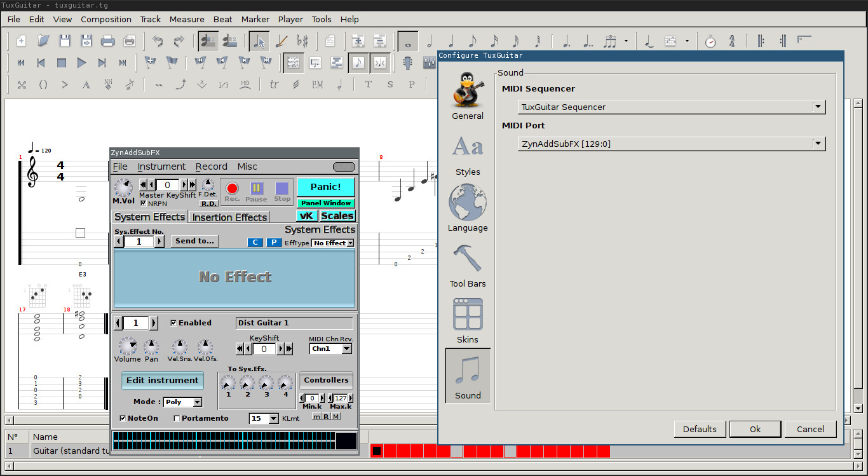Select voice 2 in the toolbar

point(229,41)
